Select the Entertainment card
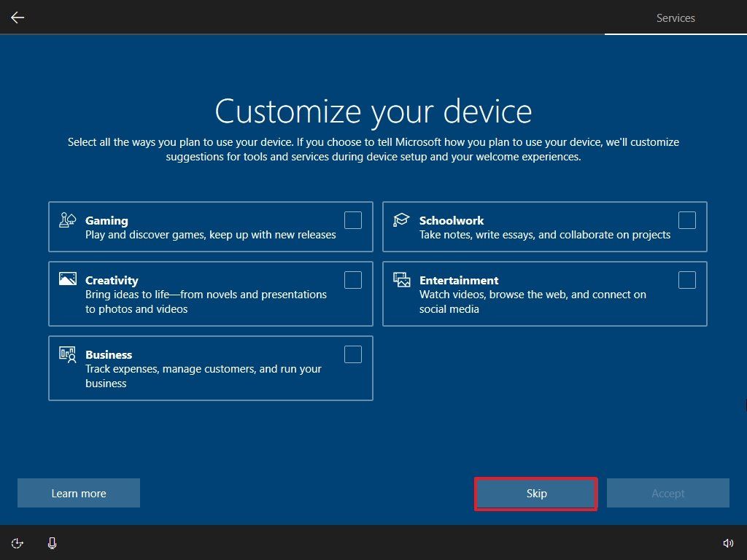Image resolution: width=747 pixels, height=560 pixels. pyautogui.click(x=544, y=294)
